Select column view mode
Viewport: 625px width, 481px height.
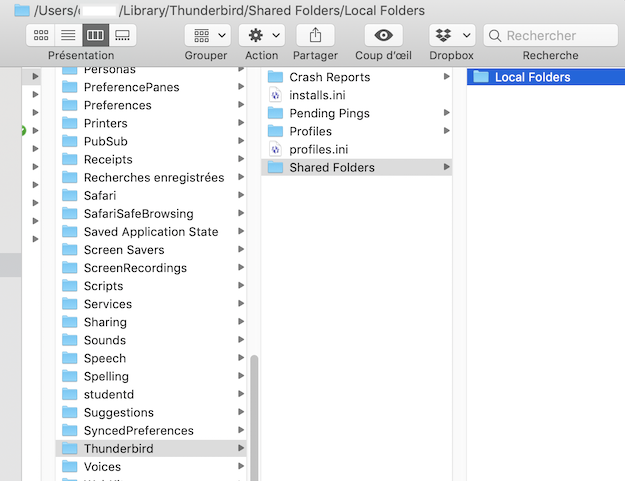[95, 35]
